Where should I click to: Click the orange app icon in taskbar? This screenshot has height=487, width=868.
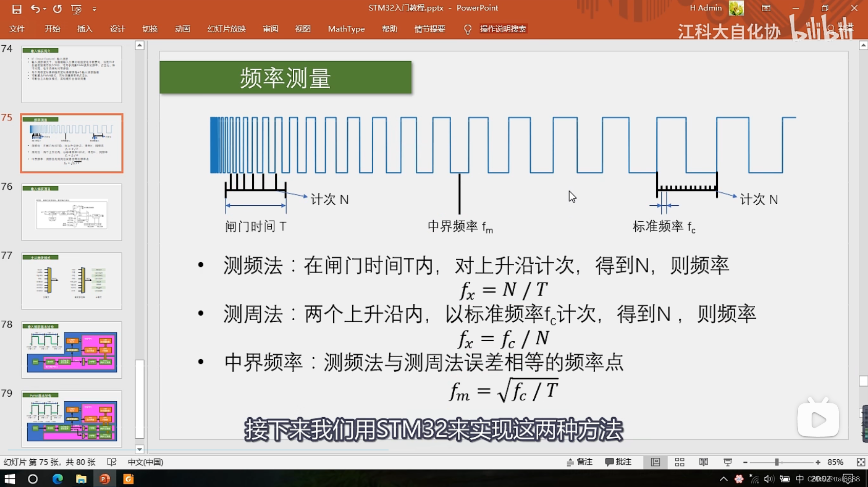coord(128,479)
